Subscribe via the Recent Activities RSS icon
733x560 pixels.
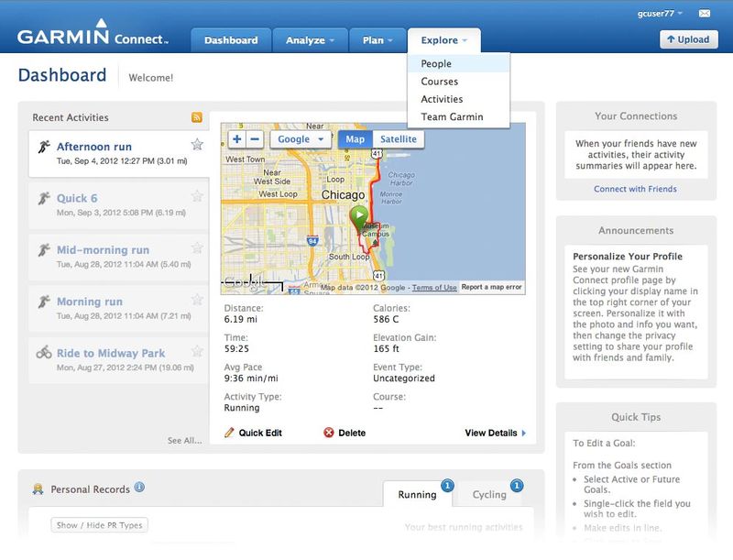[197, 117]
